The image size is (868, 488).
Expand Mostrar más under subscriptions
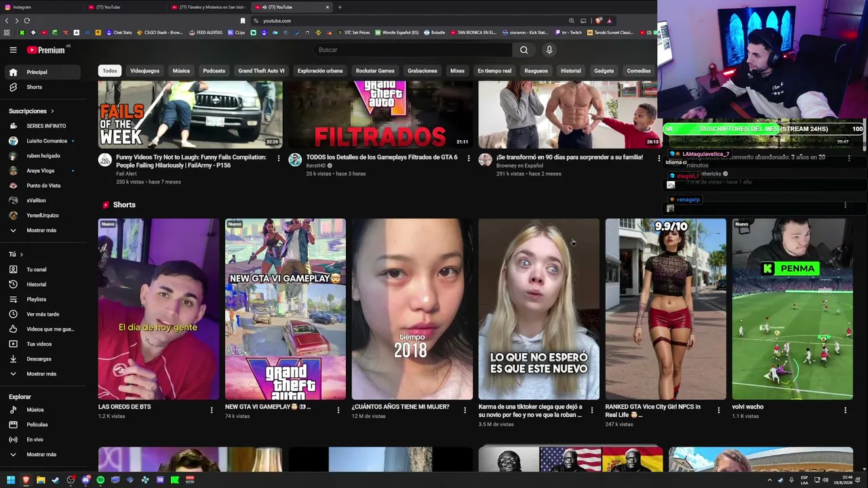click(x=41, y=230)
